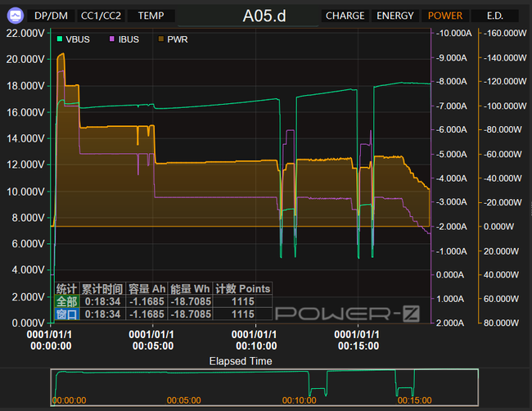Viewport: 532px width, 411px height.
Task: Click the -10.000A current axis label
Action: coord(453,33)
